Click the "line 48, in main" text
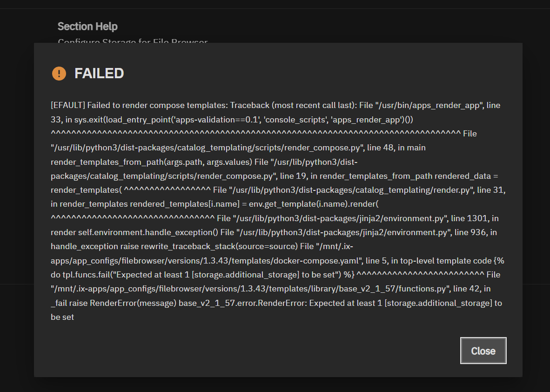Image resolution: width=550 pixels, height=392 pixels. [x=396, y=148]
